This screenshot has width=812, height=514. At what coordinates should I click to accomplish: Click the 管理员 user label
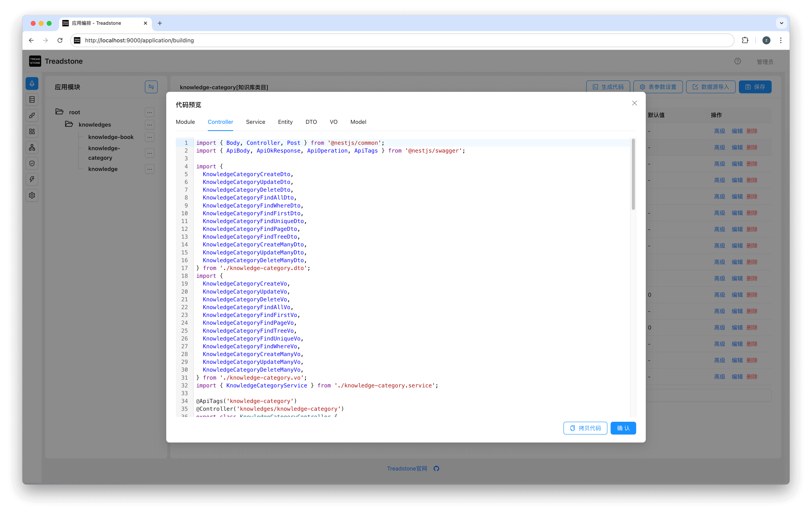coord(765,62)
